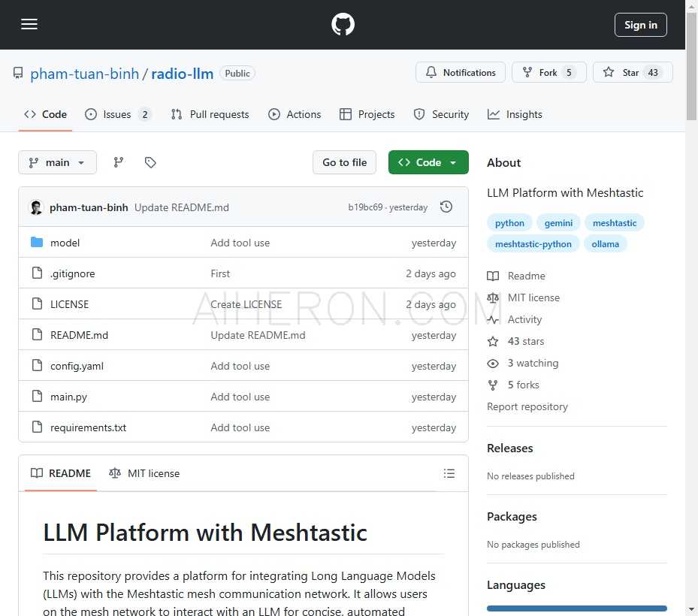Open the Releases heading link
This screenshot has height=616, width=698.
510,448
